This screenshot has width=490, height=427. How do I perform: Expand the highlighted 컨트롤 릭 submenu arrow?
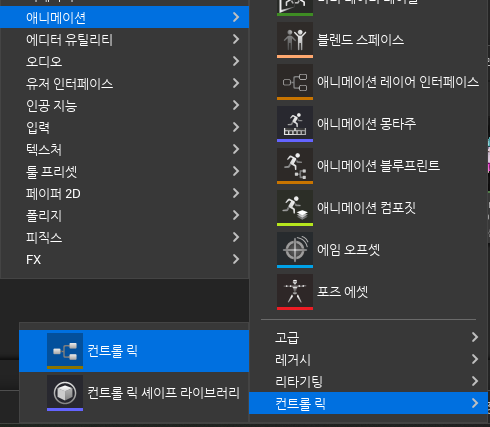[475, 403]
